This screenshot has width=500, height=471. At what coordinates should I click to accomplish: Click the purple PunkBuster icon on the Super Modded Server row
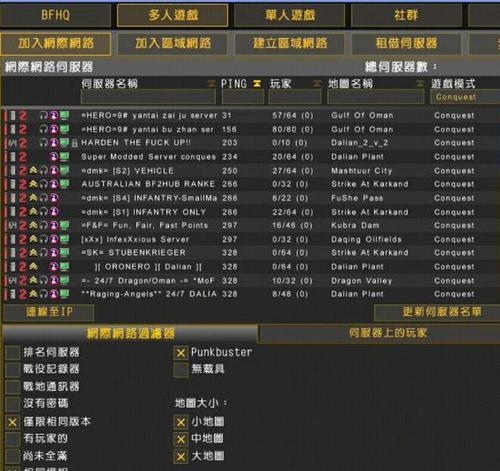tap(54, 157)
